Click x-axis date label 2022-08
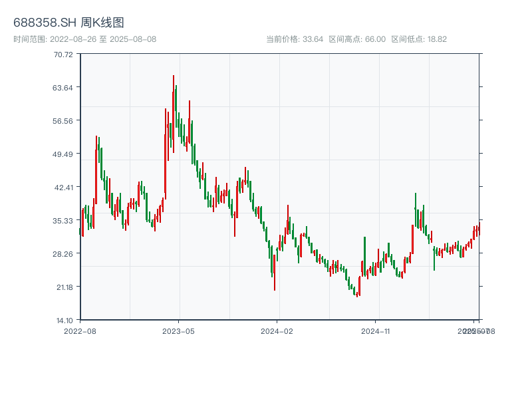This screenshot has width=532, height=399. pyautogui.click(x=80, y=331)
